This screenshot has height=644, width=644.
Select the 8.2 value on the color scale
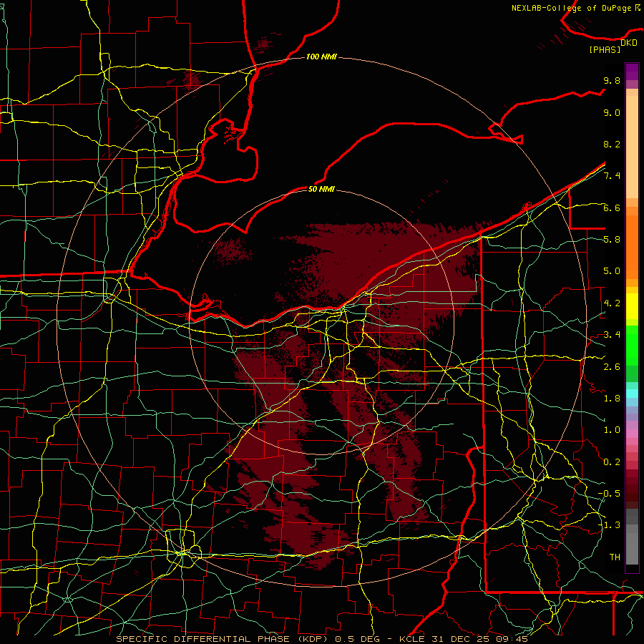point(612,144)
